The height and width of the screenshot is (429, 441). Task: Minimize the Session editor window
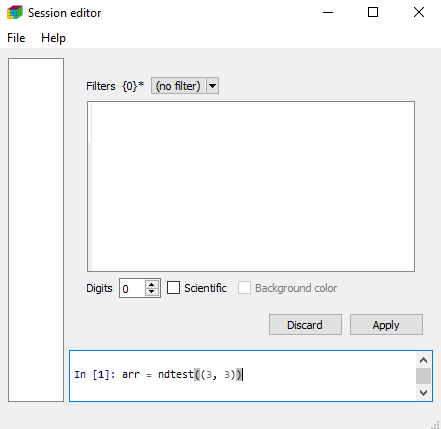click(x=328, y=13)
